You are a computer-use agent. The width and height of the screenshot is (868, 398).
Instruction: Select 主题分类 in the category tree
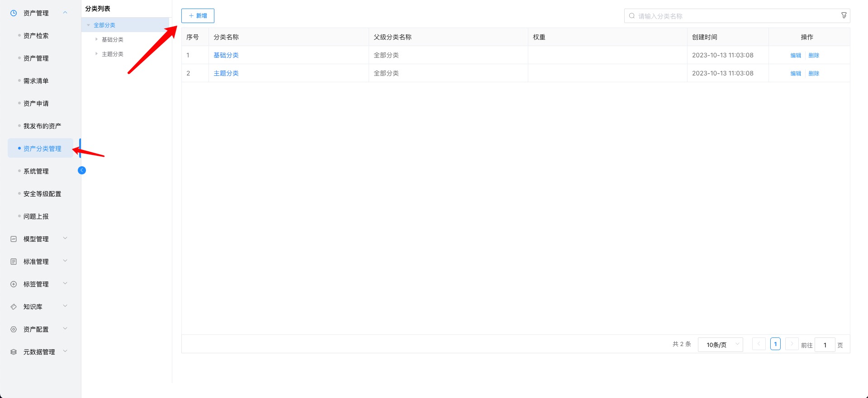pos(113,54)
